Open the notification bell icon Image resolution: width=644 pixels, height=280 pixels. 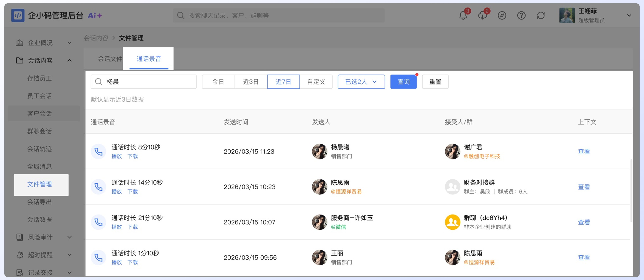coord(463,15)
